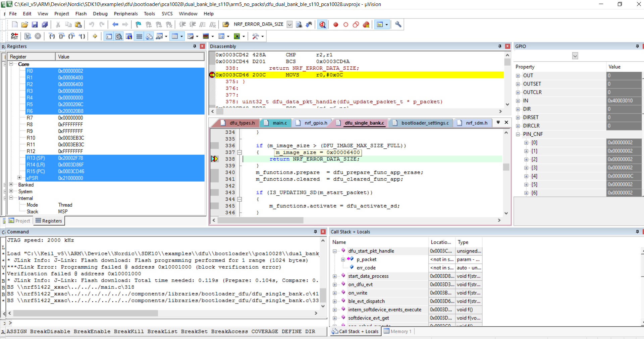Click the Save file icon
Viewport: 644px width, 339px height.
35,24
